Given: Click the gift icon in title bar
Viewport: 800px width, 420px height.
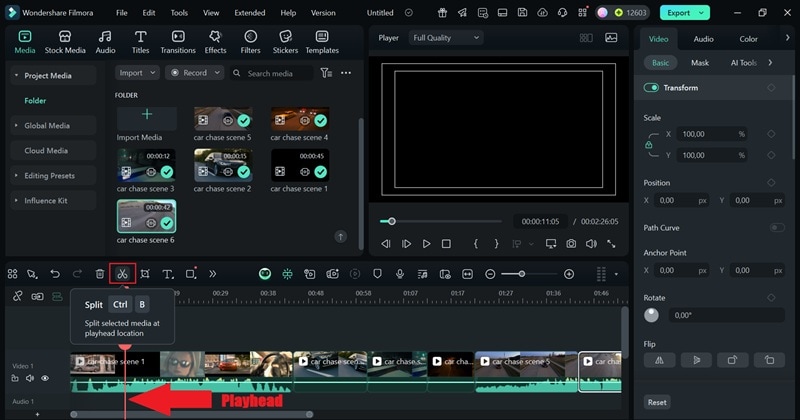Looking at the screenshot, I should click(x=442, y=13).
